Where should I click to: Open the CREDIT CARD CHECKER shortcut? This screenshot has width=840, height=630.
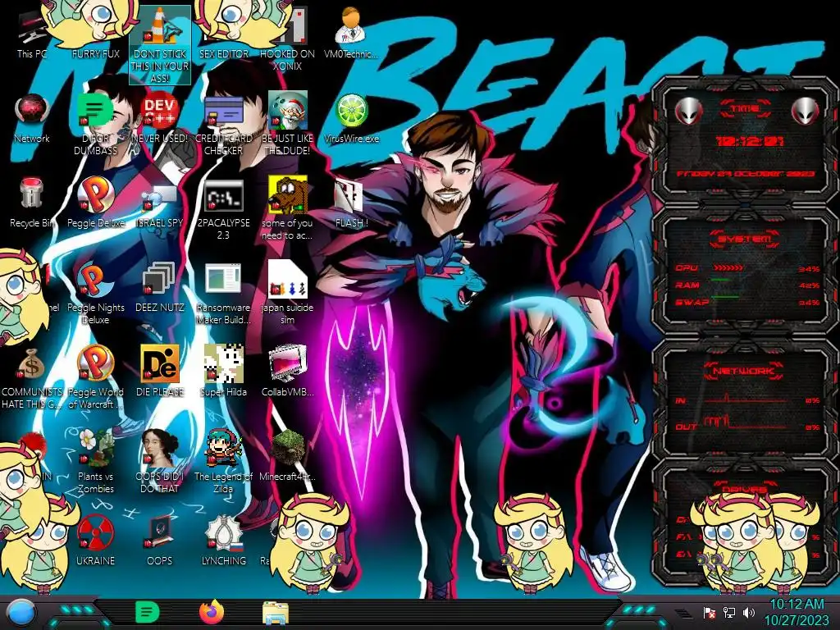point(223,125)
